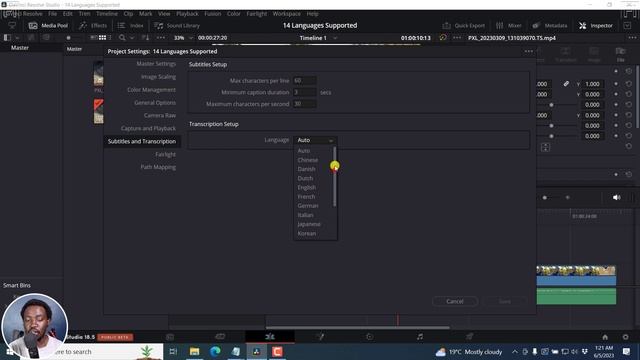This screenshot has height=360, width=640.
Task: Open the audio Mixer panel
Action: pyautogui.click(x=509, y=25)
